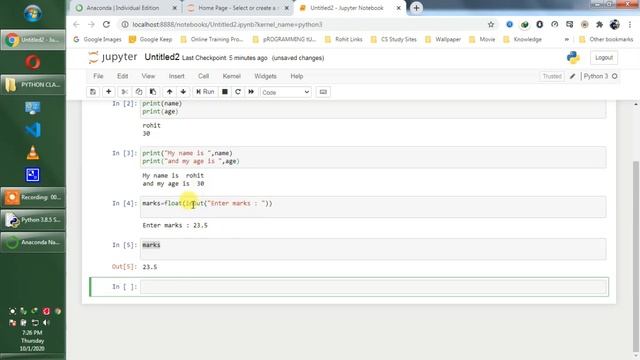Restart the kernel icon
Image resolution: width=640 pixels, height=360 pixels.
point(238,92)
